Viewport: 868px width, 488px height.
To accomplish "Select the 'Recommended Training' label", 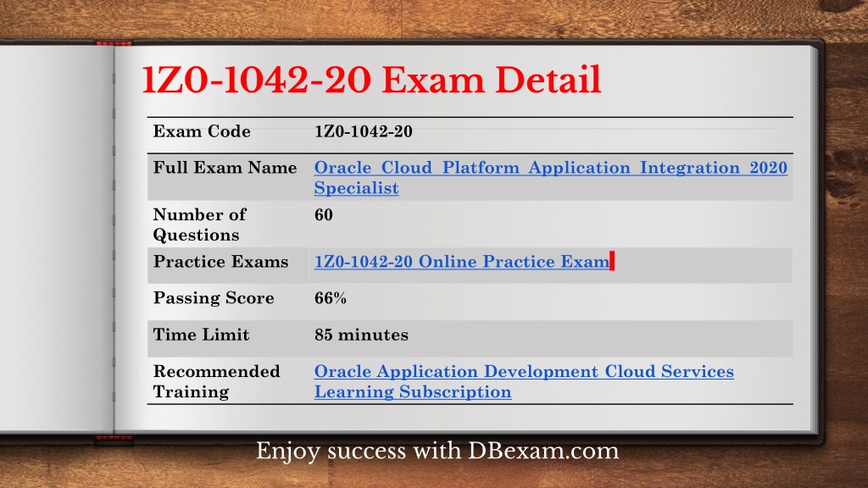I will (216, 381).
